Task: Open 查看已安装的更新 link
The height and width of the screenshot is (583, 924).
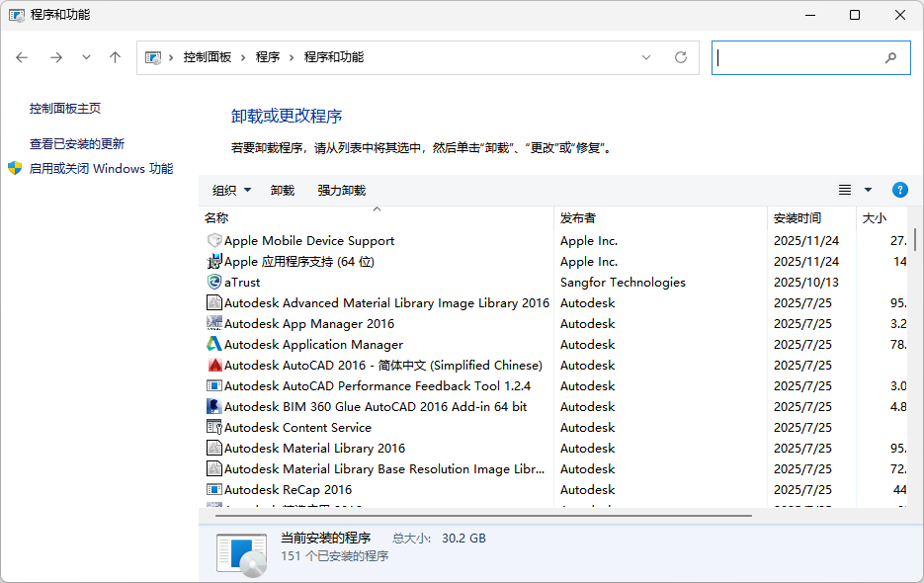Action: 77,144
